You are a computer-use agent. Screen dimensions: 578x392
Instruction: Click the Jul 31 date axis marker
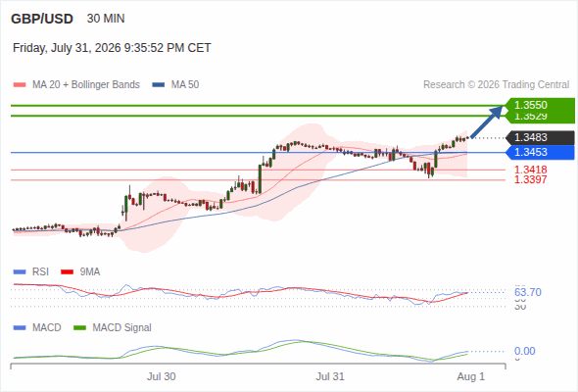click(330, 377)
